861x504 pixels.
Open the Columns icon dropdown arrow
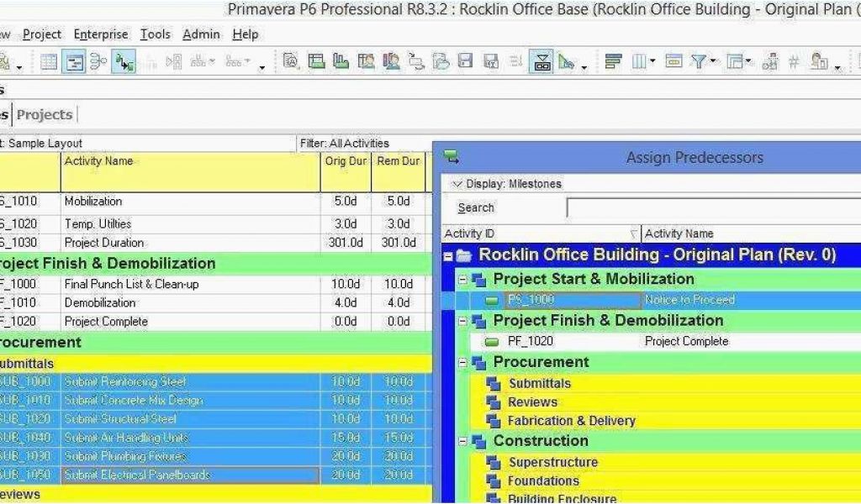[x=652, y=61]
